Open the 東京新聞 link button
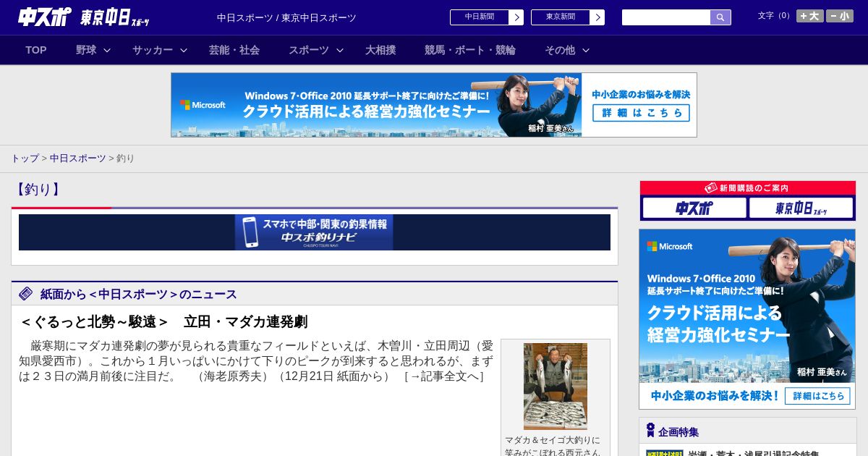Screen dimensions: 868x456 [x=561, y=17]
